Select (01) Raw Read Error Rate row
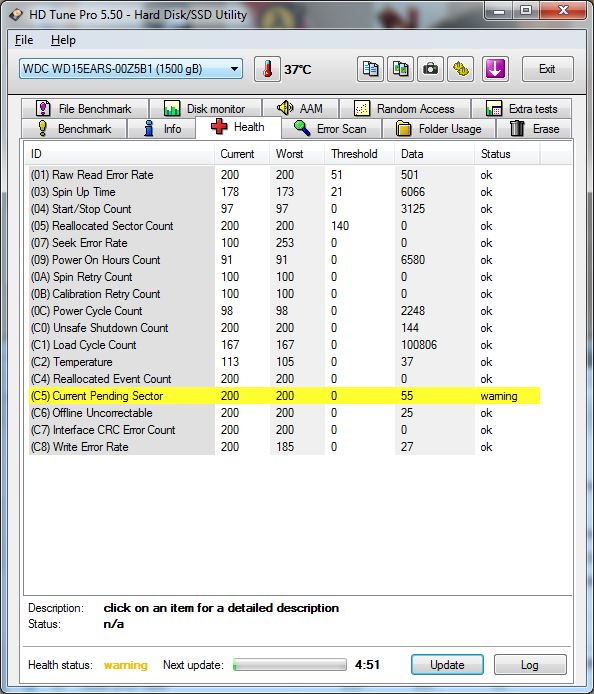The width and height of the screenshot is (594, 694). (284, 175)
